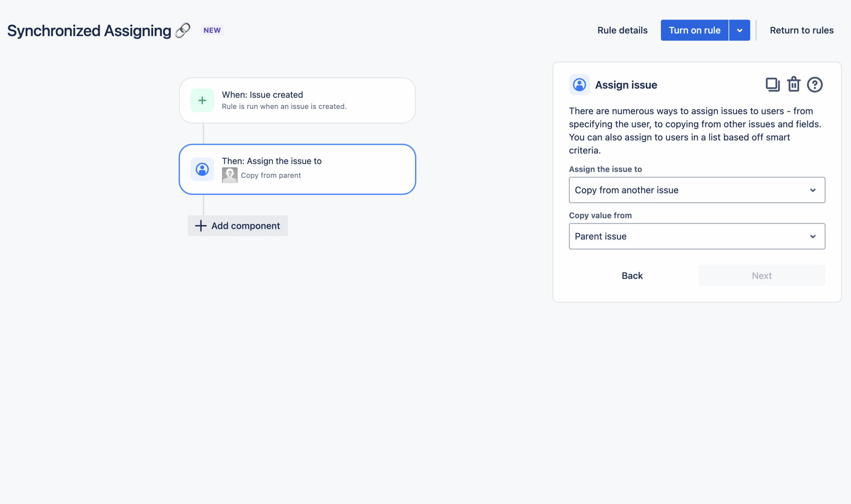Click the Turn on rule button
Image resolution: width=851 pixels, height=504 pixels.
pos(694,30)
